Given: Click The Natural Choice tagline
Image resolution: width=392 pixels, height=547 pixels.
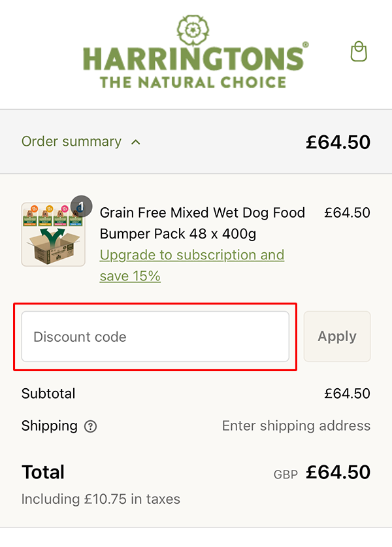Looking at the screenshot, I should pos(193,82).
